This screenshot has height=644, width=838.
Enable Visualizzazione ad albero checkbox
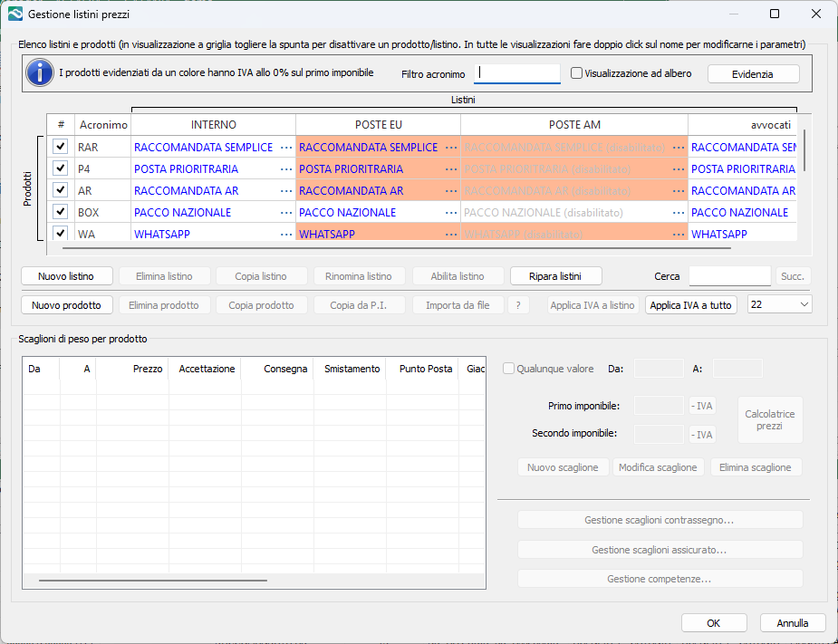coord(577,73)
